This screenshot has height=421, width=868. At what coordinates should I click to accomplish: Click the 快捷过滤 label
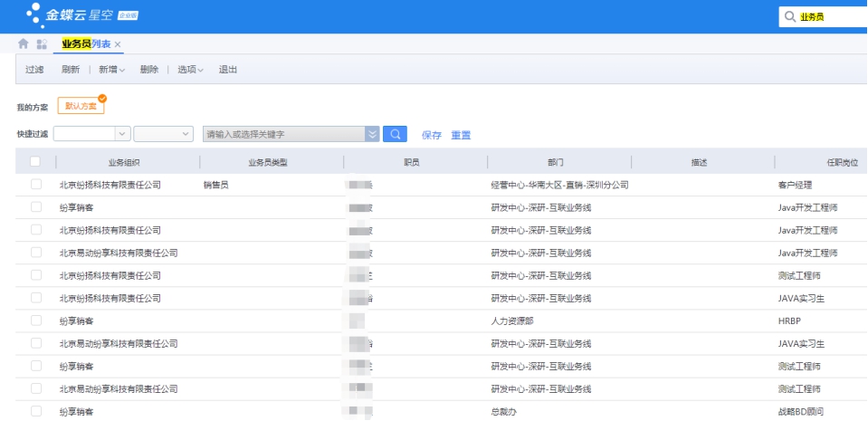(33, 134)
